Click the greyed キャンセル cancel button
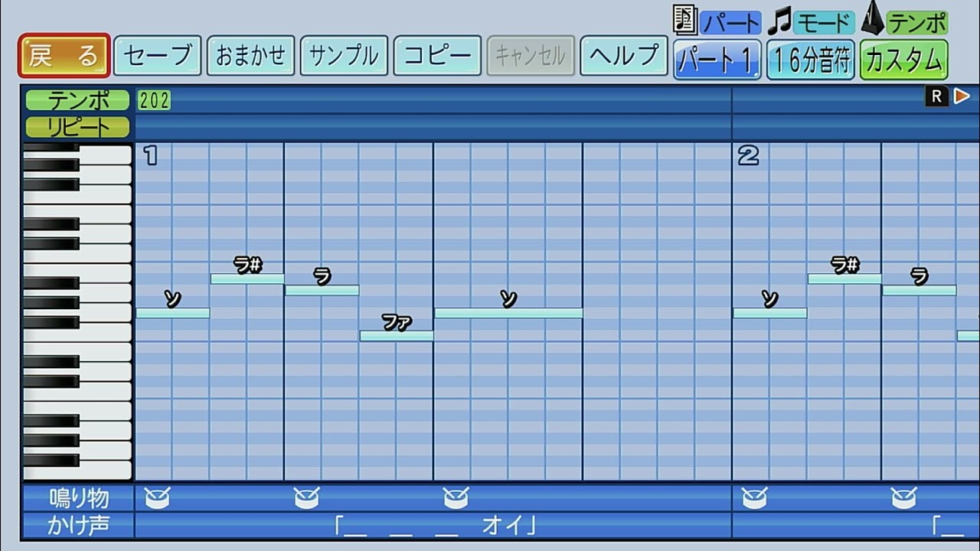The width and height of the screenshot is (980, 551). [531, 56]
